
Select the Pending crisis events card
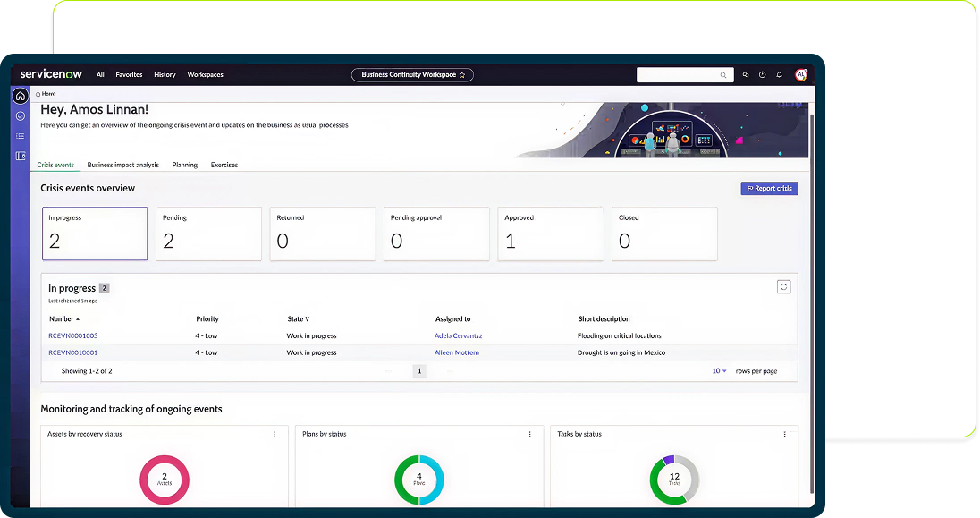[208, 234]
